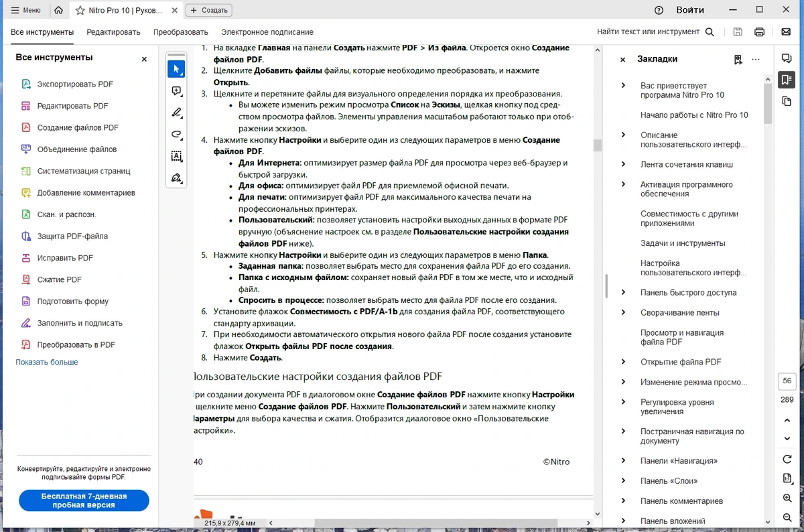The image size is (804, 532).
Task: Open 'Найти текст или инструмент' search
Action: tap(656, 32)
